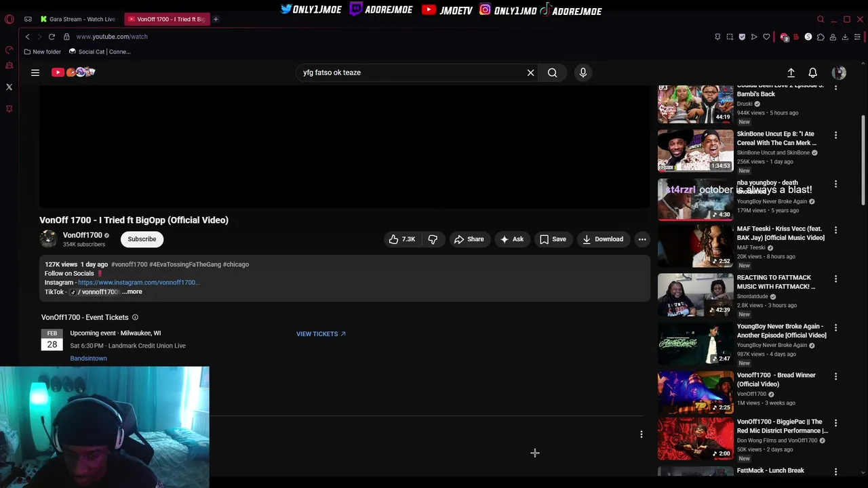Open VIEW TICKETS link

321,334
